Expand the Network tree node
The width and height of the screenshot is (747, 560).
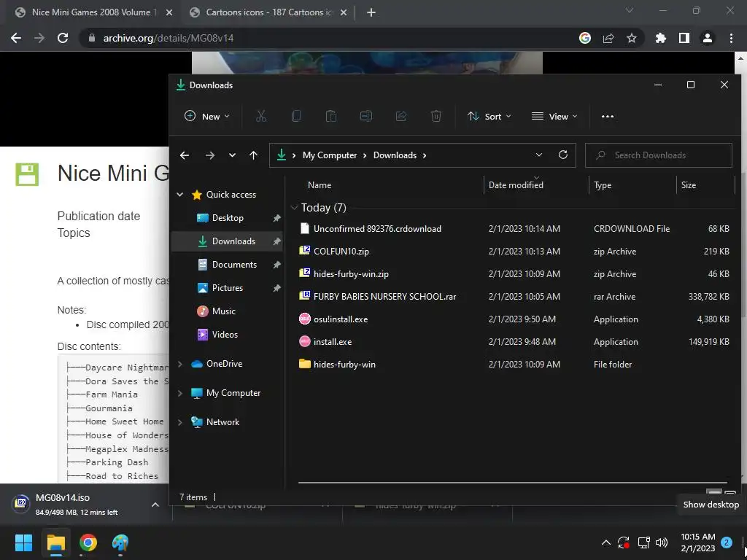[180, 422]
